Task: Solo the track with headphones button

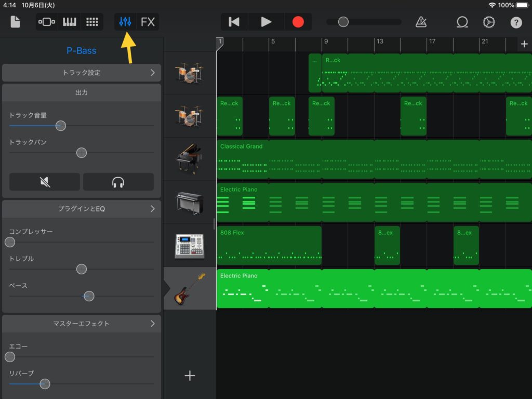Action: 118,182
